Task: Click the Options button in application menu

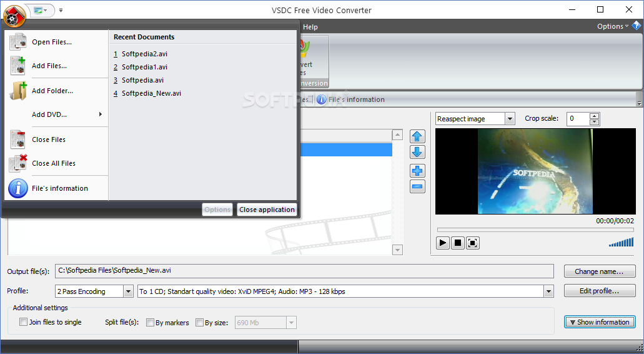Action: [217, 210]
